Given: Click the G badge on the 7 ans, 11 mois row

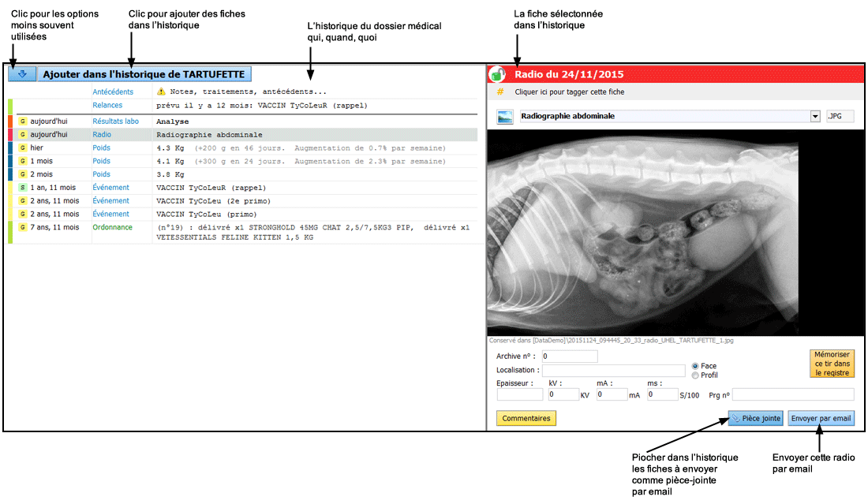Looking at the screenshot, I should click(x=23, y=227).
